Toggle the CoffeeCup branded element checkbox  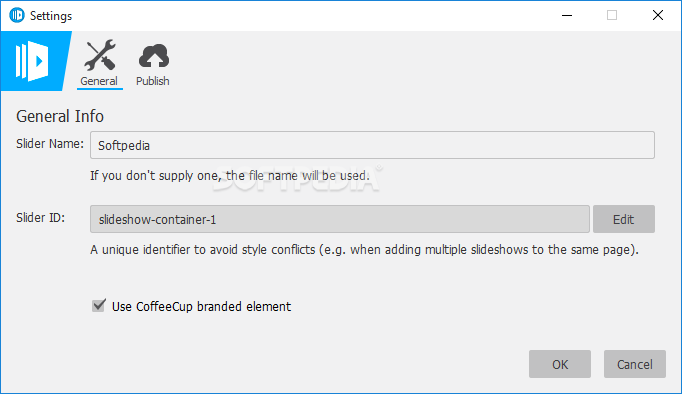[99, 305]
